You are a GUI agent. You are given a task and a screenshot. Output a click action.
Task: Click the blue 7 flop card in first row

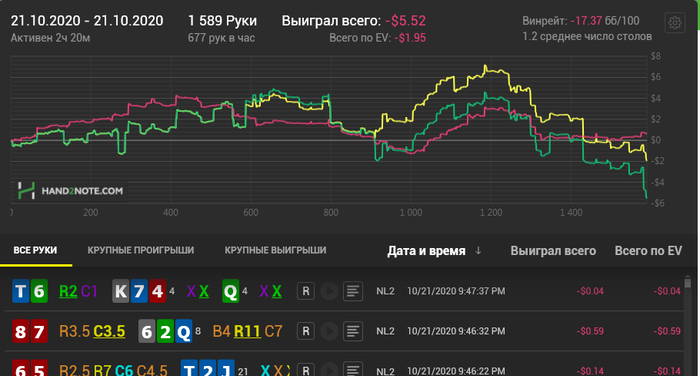tap(139, 291)
